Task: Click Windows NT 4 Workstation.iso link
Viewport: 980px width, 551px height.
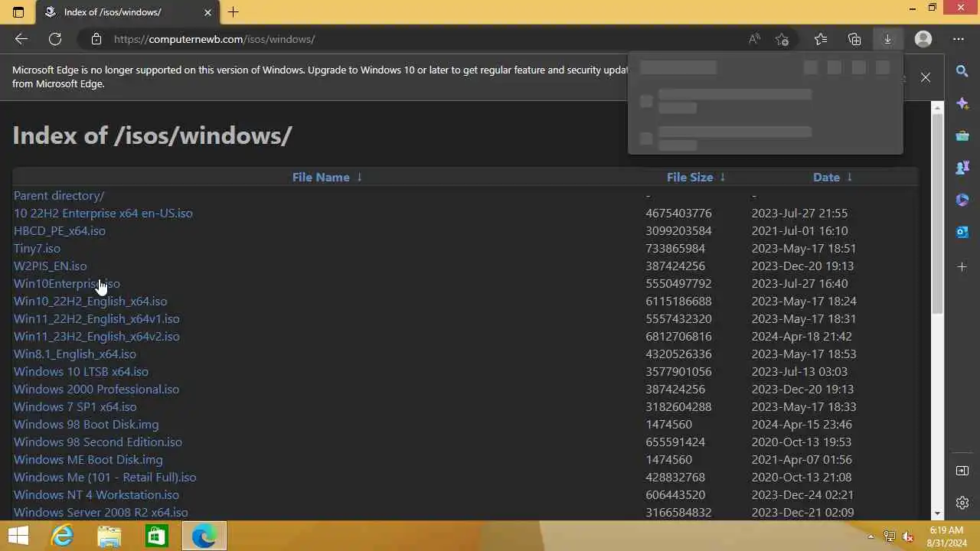Action: (96, 494)
